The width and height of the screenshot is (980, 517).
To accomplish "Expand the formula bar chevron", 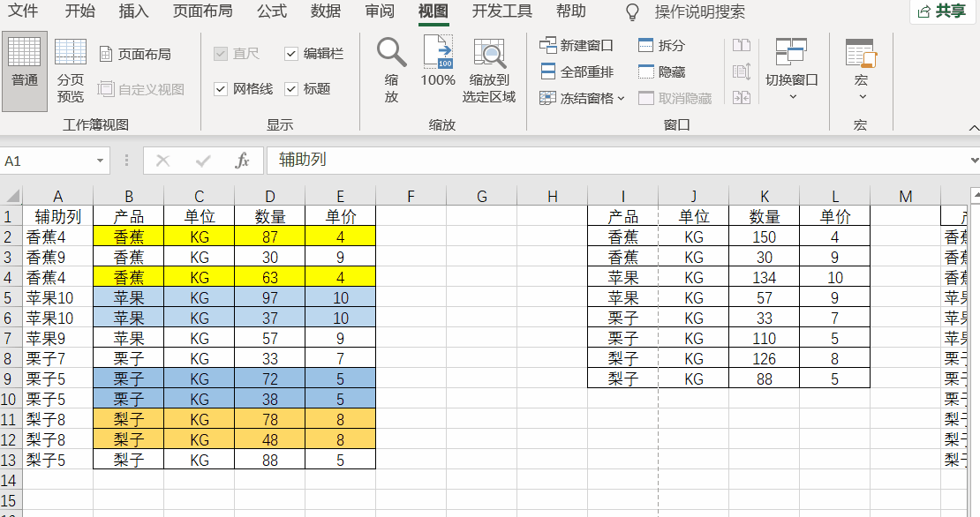I will (x=975, y=161).
